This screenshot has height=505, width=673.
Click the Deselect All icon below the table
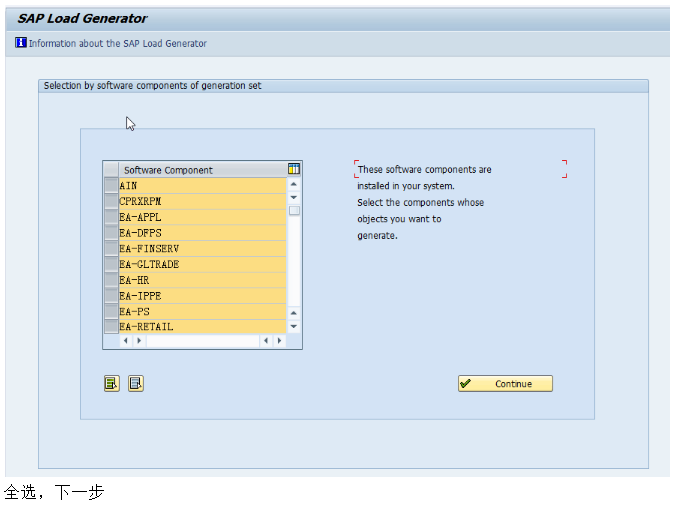[136, 383]
